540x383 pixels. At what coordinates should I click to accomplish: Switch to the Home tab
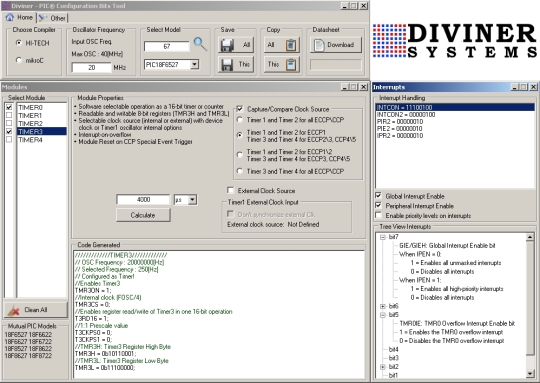point(20,17)
